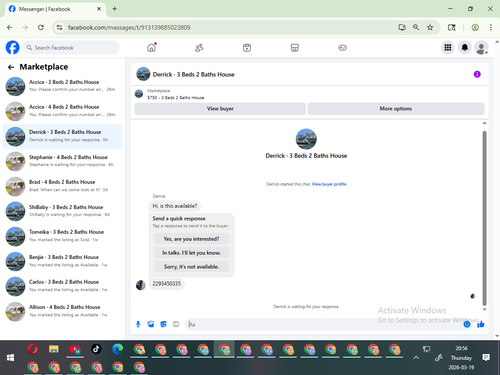Open TikTok from the taskbar
This screenshot has height=375, width=500.
pos(96,349)
